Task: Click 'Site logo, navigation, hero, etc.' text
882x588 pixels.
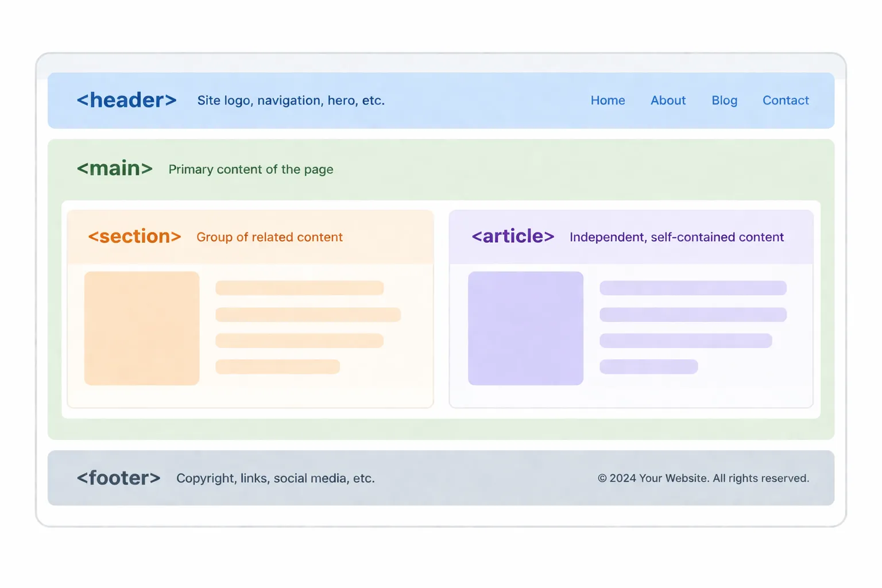Action: 291,100
